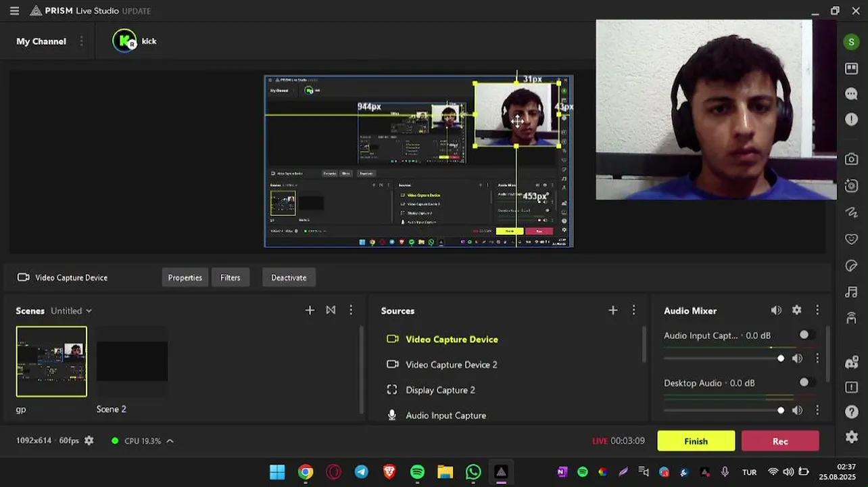The height and width of the screenshot is (487, 868).
Task: Open output resolution settings gear
Action: 89,440
